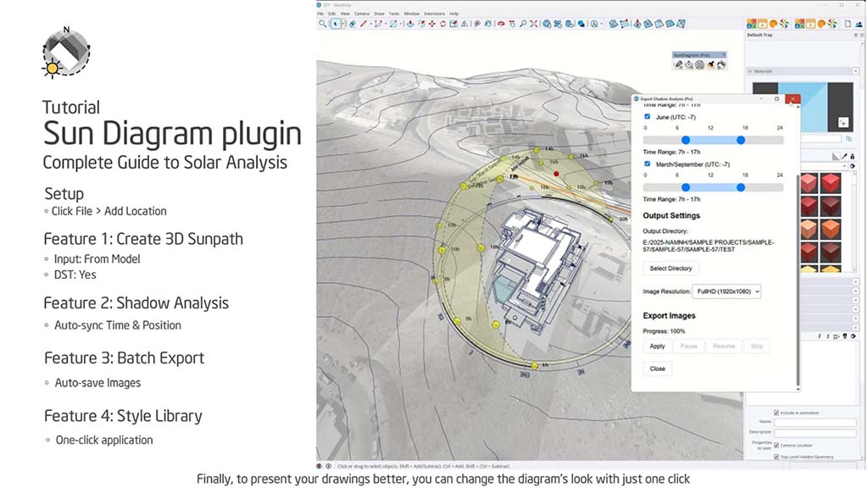Open the Camera menu
The image size is (868, 488).
(361, 14)
